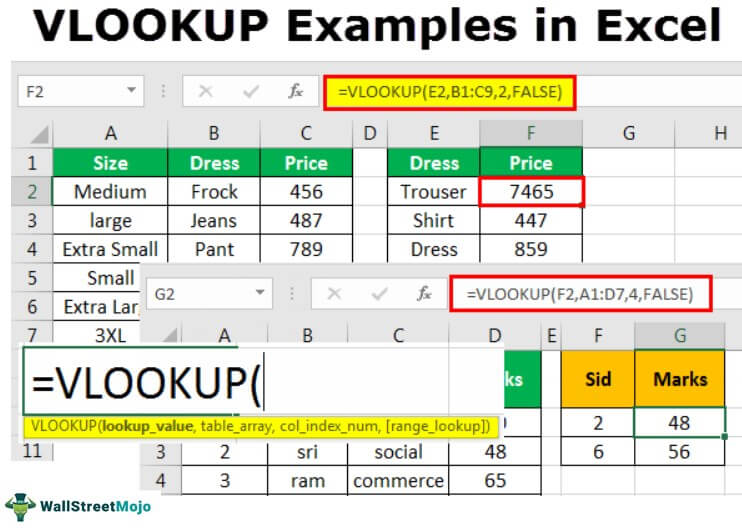742x531 pixels.
Task: Select the highlighted column F header above Price 7465
Action: [x=531, y=134]
